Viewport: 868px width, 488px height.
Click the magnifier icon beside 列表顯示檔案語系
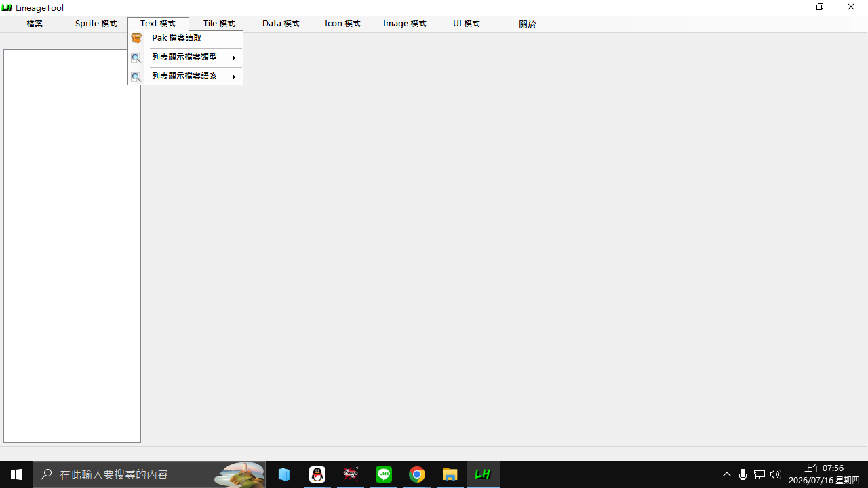coord(136,77)
